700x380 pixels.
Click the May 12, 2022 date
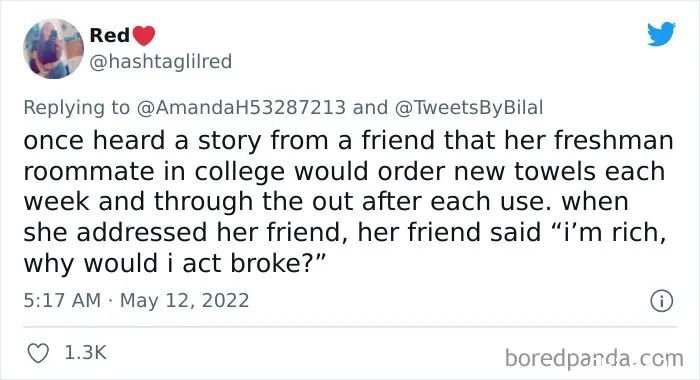[x=184, y=301]
